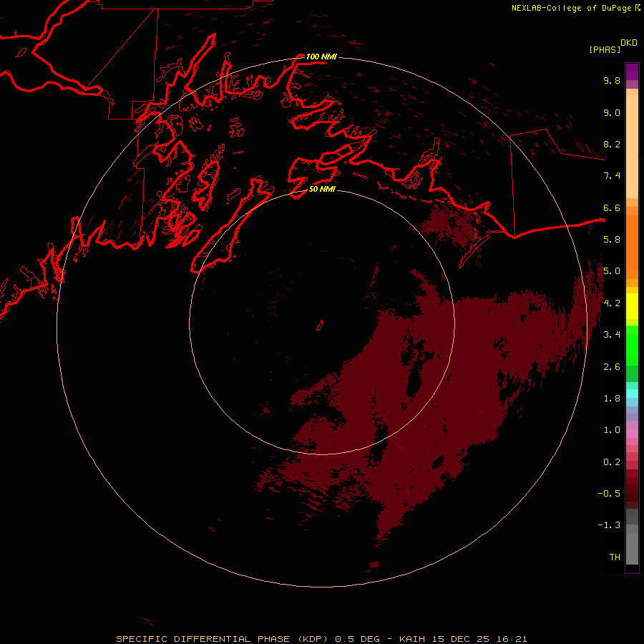Click the [PHAS] unit label
The height and width of the screenshot is (644, 644).
(605, 49)
